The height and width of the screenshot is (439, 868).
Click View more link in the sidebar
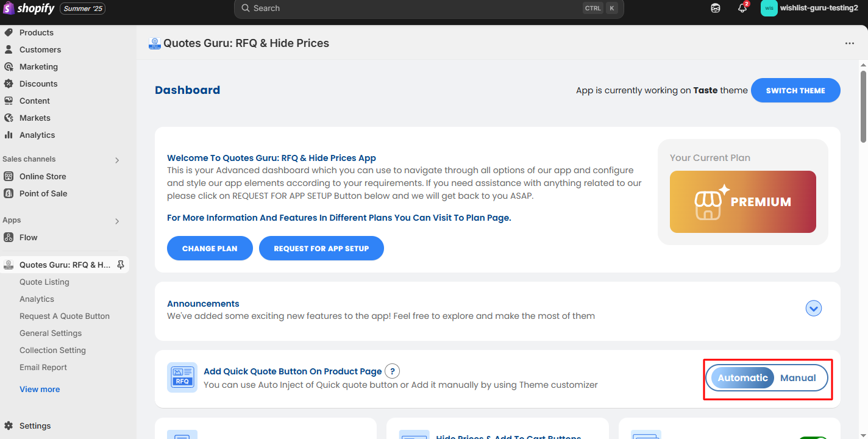click(40, 389)
